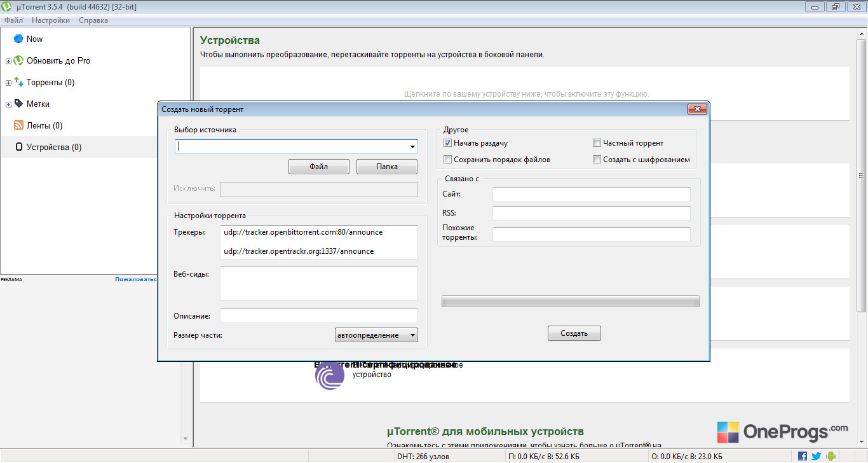Click the Торренты up-down arrows icon

click(18, 83)
